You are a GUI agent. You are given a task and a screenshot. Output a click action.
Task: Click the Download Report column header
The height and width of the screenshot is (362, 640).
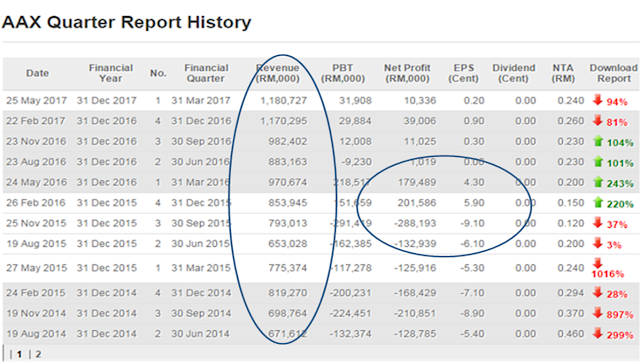click(x=613, y=73)
